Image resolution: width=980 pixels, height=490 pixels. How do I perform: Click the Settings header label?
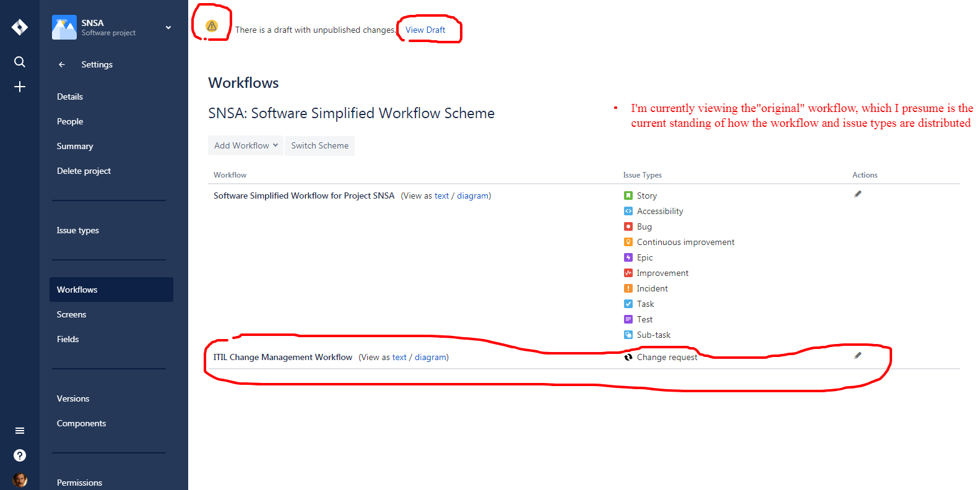coord(97,64)
